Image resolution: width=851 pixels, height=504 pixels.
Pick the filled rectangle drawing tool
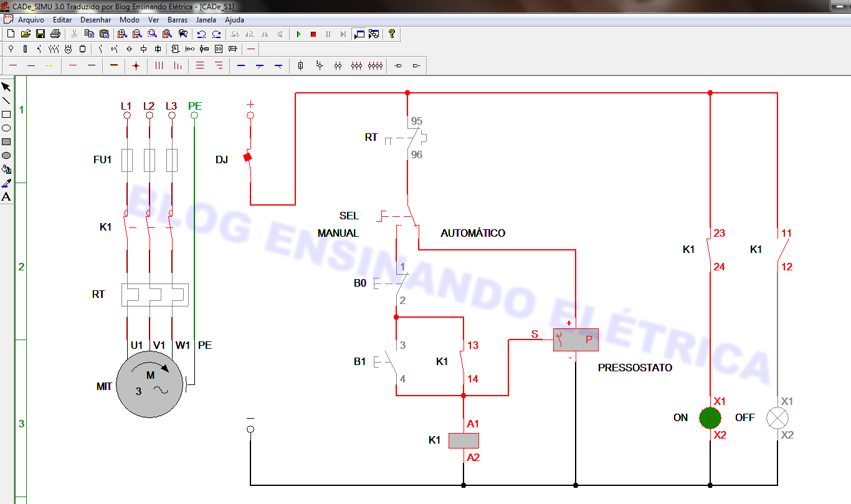point(6,141)
